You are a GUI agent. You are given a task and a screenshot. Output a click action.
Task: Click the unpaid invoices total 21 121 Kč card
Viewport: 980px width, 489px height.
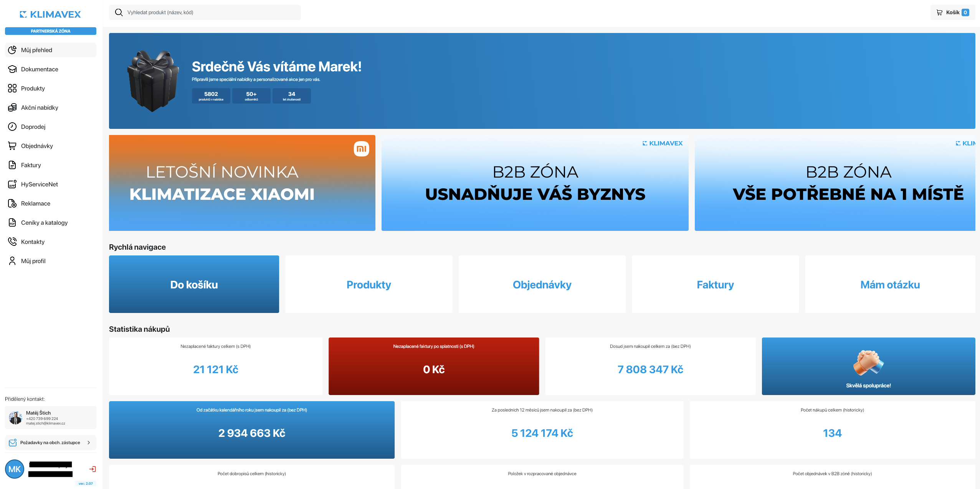216,366
